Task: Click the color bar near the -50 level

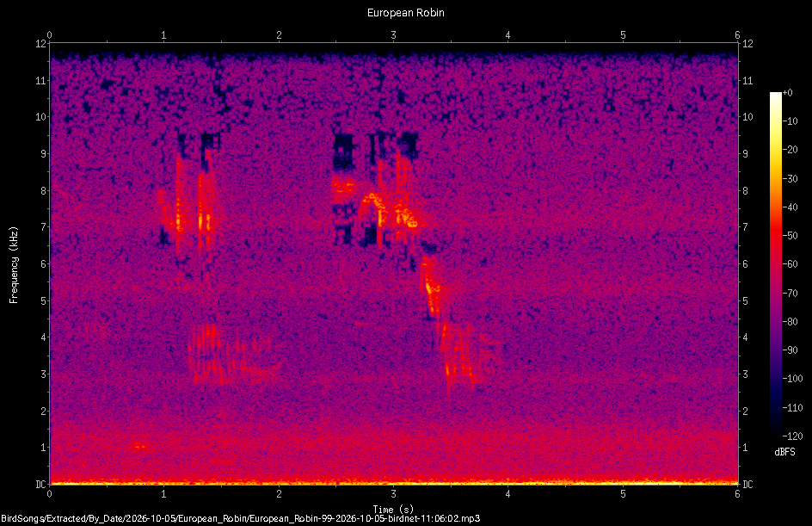Action: pyautogui.click(x=775, y=235)
